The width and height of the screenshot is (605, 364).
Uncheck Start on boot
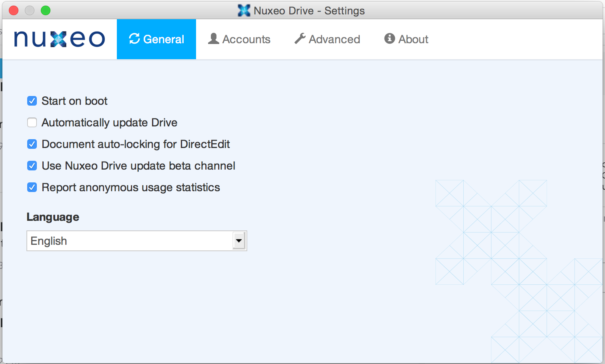[32, 101]
